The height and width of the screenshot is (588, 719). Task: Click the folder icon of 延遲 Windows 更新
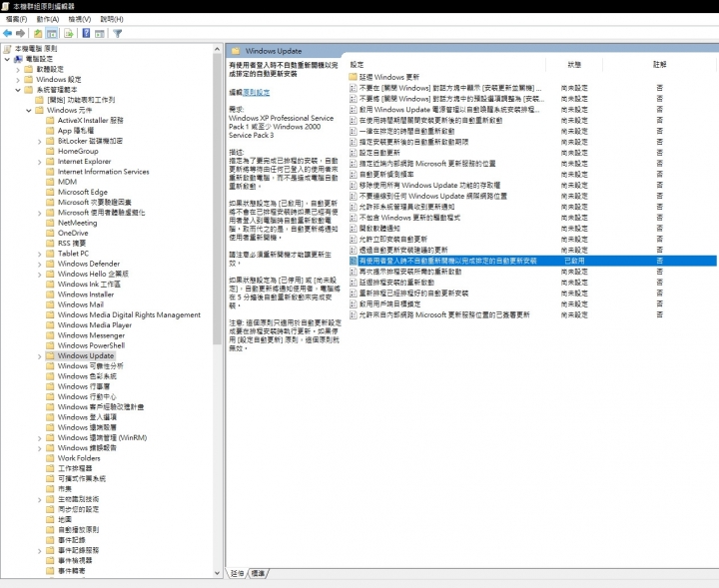pyautogui.click(x=354, y=77)
